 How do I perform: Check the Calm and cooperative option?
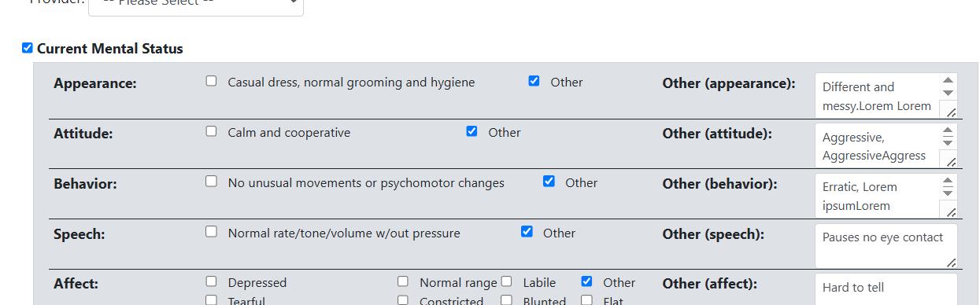[211, 131]
